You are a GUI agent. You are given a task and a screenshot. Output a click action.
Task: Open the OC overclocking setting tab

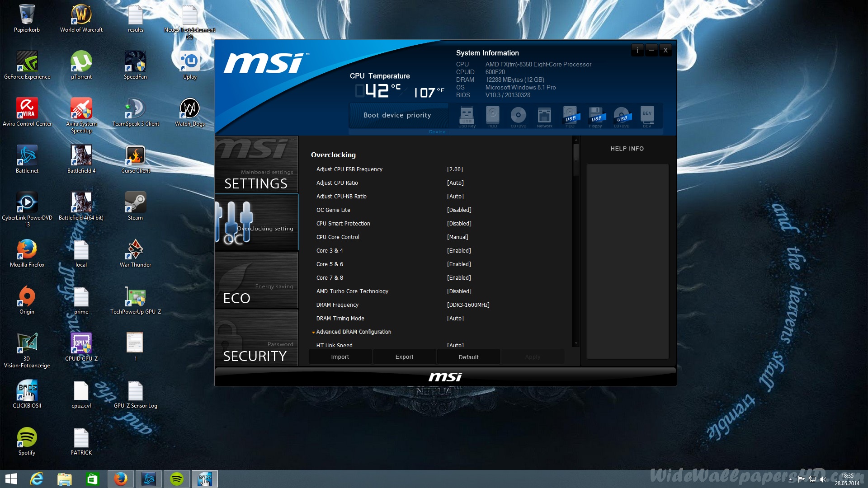[x=256, y=222]
